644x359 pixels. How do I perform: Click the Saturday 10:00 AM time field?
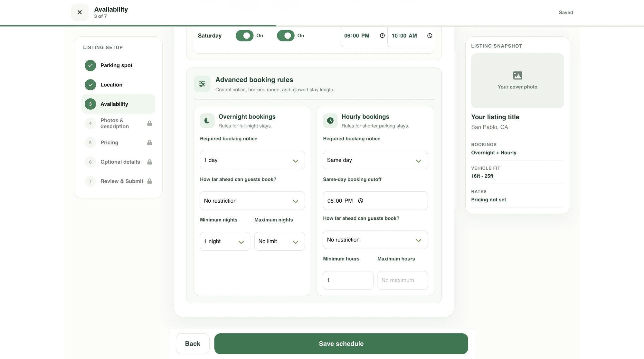(x=411, y=36)
